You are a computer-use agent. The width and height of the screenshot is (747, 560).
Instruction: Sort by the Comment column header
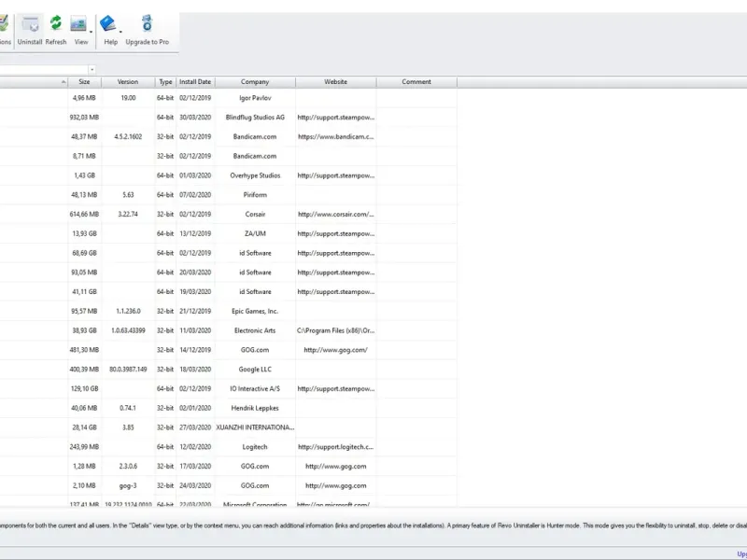(416, 82)
